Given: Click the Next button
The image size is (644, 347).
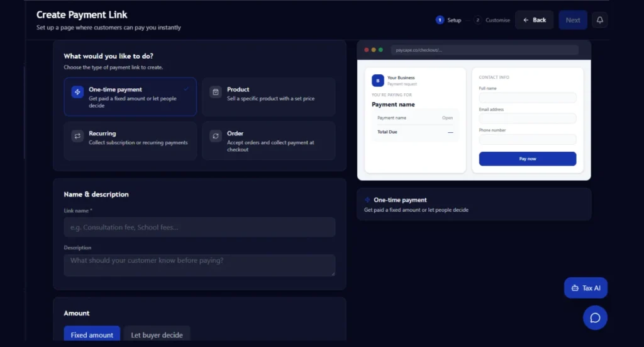Looking at the screenshot, I should (x=573, y=20).
